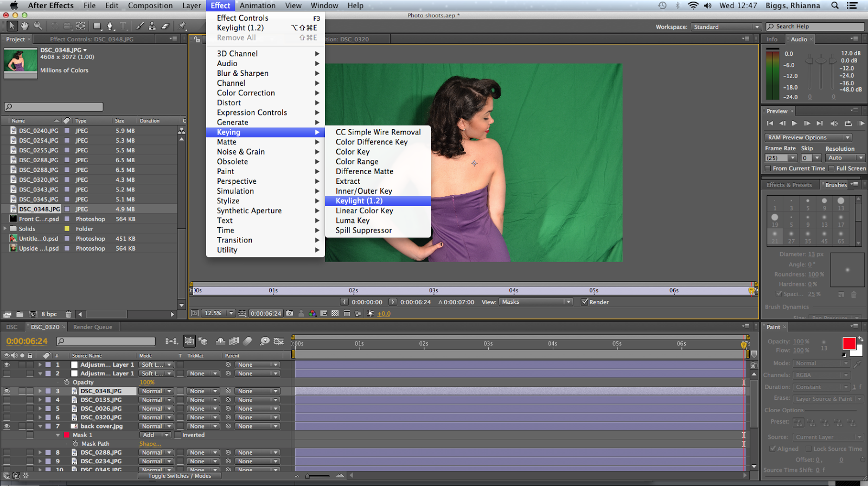Viewport: 868px width, 486px height.
Task: Create new composition in Project panel
Action: click(33, 314)
